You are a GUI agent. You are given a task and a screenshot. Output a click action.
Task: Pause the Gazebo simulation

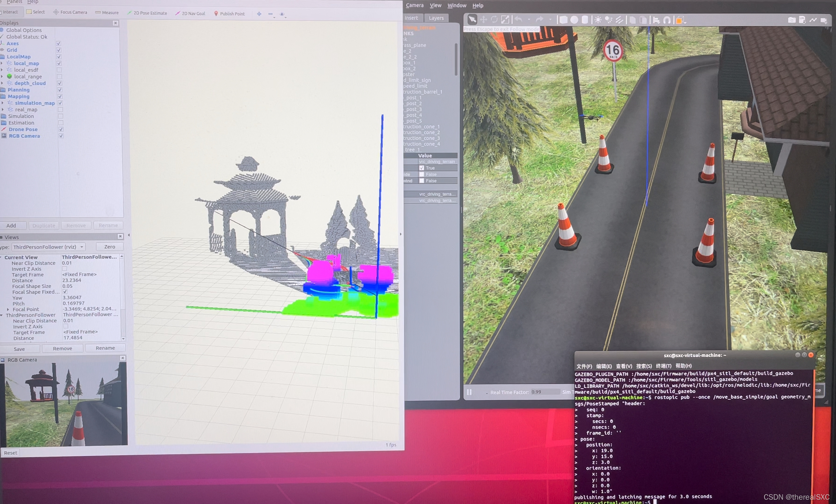tap(469, 392)
